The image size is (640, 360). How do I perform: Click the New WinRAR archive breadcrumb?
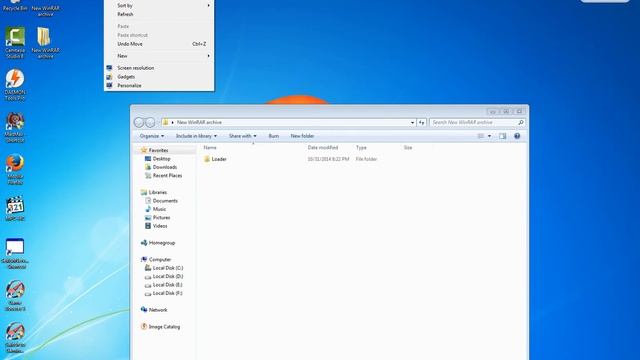pos(199,122)
